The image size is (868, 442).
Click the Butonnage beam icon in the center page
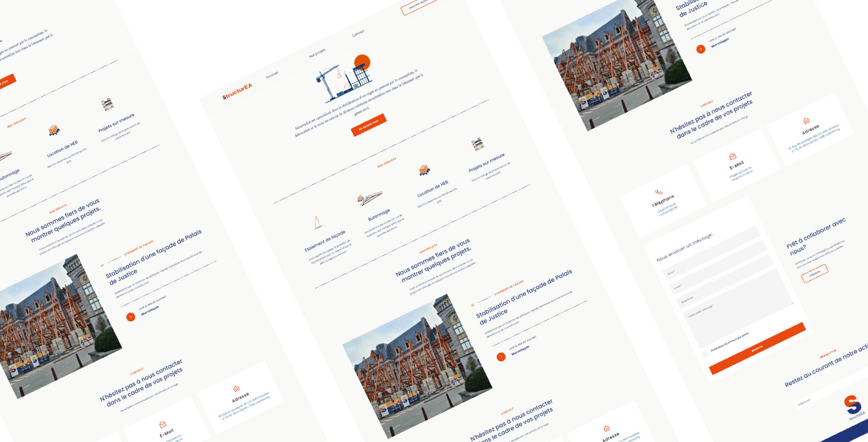coord(369,198)
